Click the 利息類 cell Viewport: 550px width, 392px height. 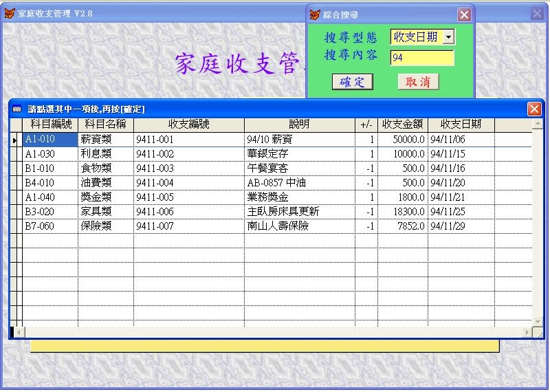tap(106, 154)
